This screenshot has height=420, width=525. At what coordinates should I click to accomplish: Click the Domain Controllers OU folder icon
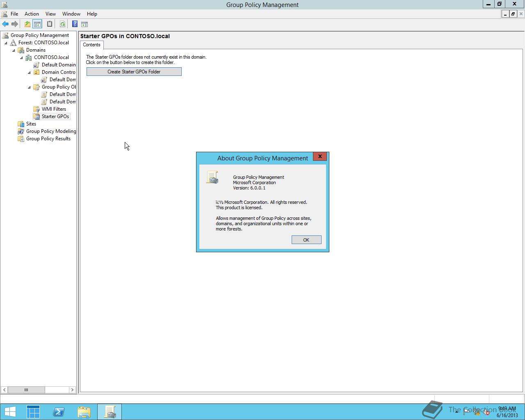click(37, 72)
